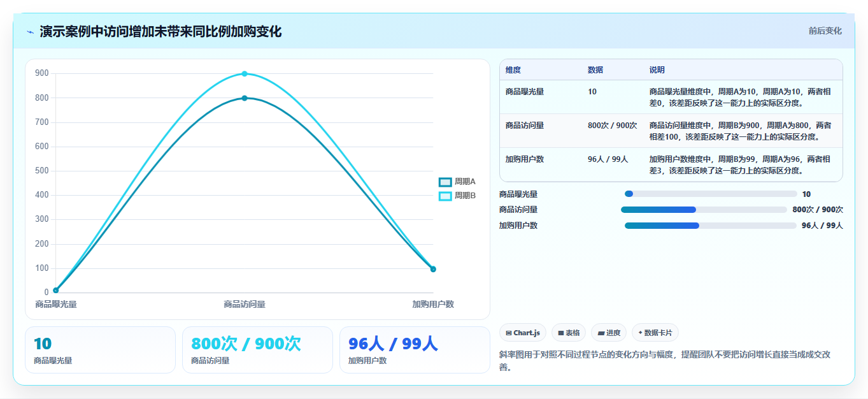Select the 进度 tag chip
The width and height of the screenshot is (868, 399).
tap(609, 333)
